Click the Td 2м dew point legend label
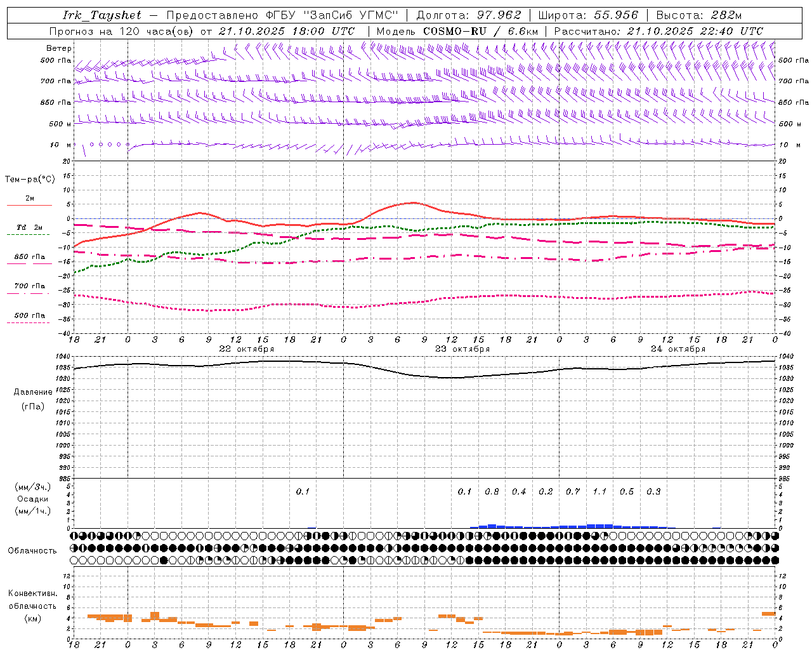Viewport: 812px width, 650px height. 29,227
